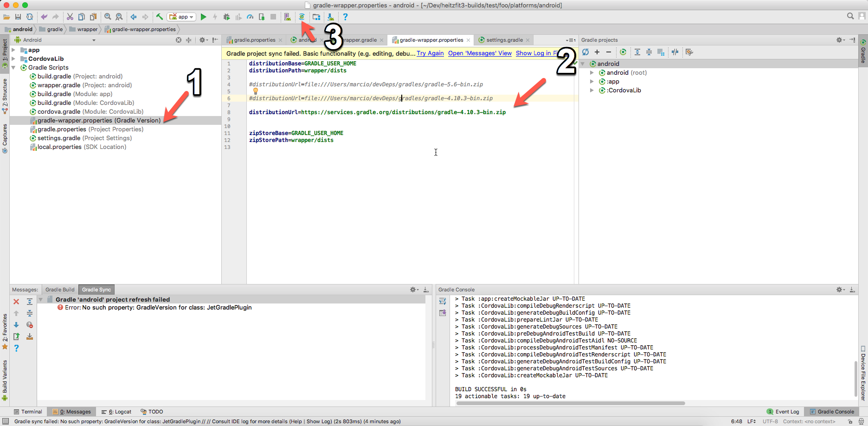Toggle show warnings filter in Messages panel
Viewport: 868px width, 426px height.
(x=30, y=325)
